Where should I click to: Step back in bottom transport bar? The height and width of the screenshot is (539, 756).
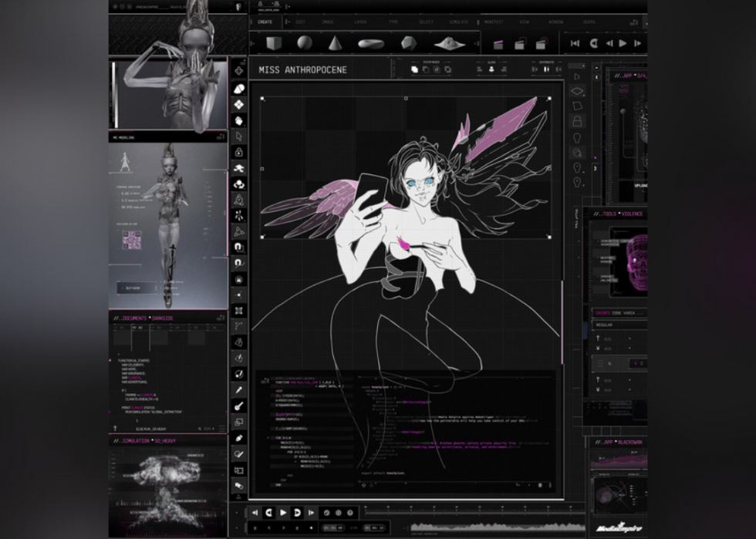tap(255, 513)
